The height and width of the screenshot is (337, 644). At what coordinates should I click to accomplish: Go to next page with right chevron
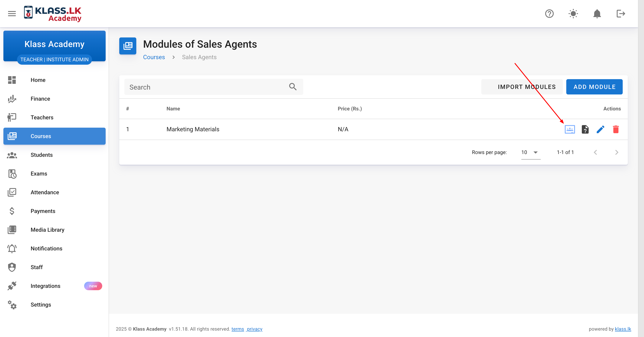point(617,152)
